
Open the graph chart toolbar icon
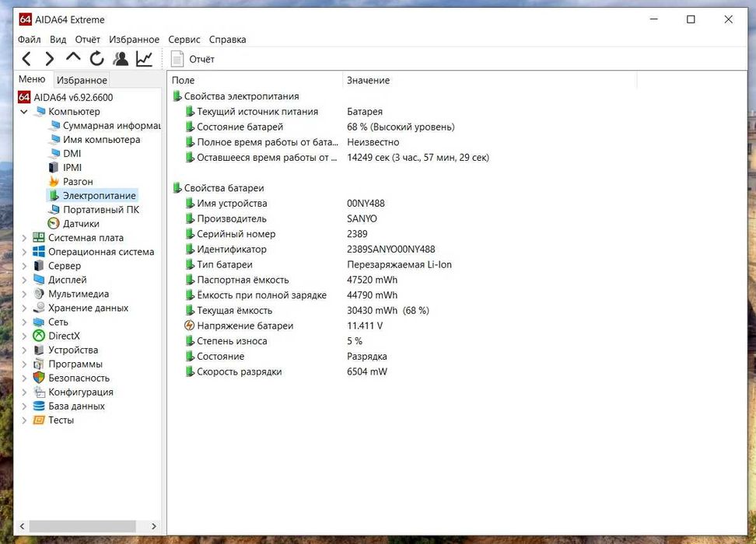[144, 59]
